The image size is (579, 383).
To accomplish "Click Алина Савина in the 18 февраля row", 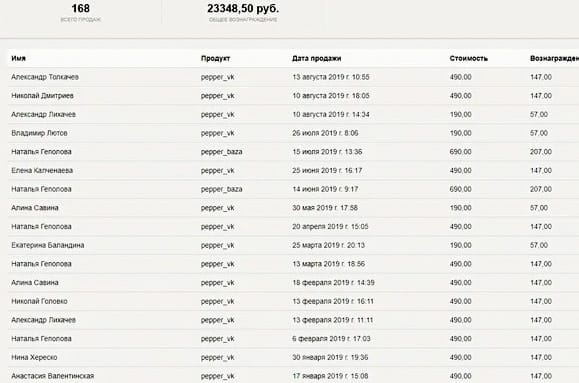I will [35, 283].
